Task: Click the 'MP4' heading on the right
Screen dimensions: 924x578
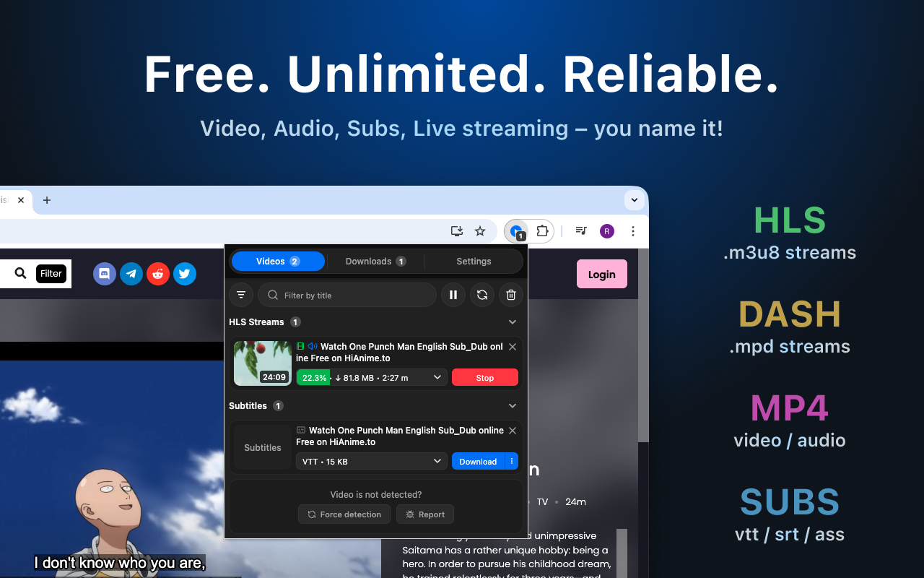Action: point(790,408)
